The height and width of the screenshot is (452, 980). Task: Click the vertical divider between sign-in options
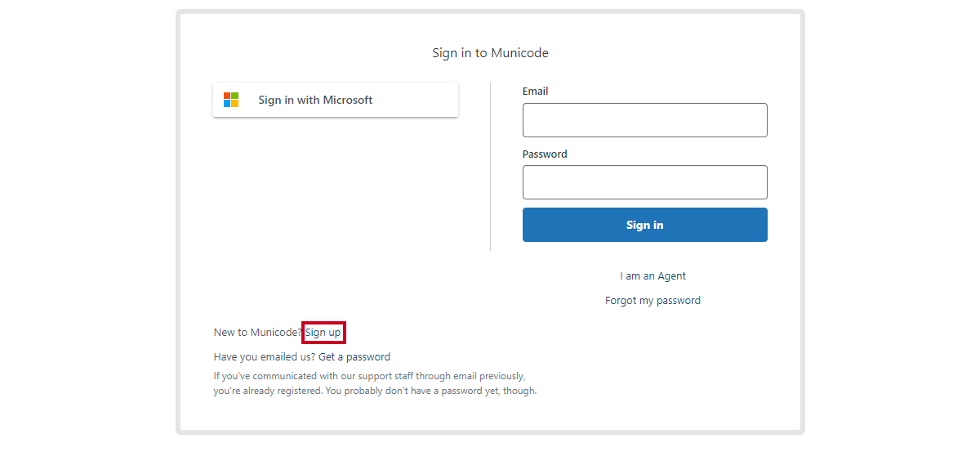(x=490, y=166)
